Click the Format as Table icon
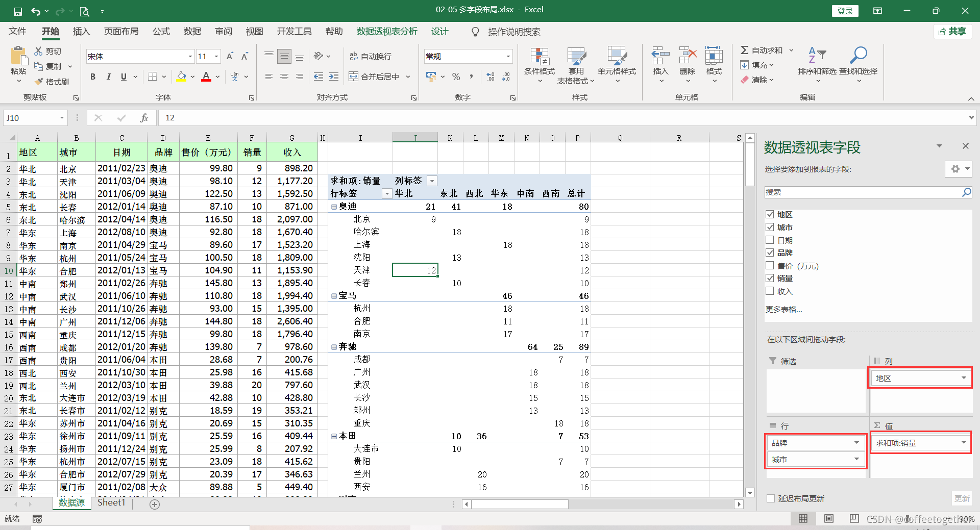This screenshot has width=980, height=530. click(576, 57)
